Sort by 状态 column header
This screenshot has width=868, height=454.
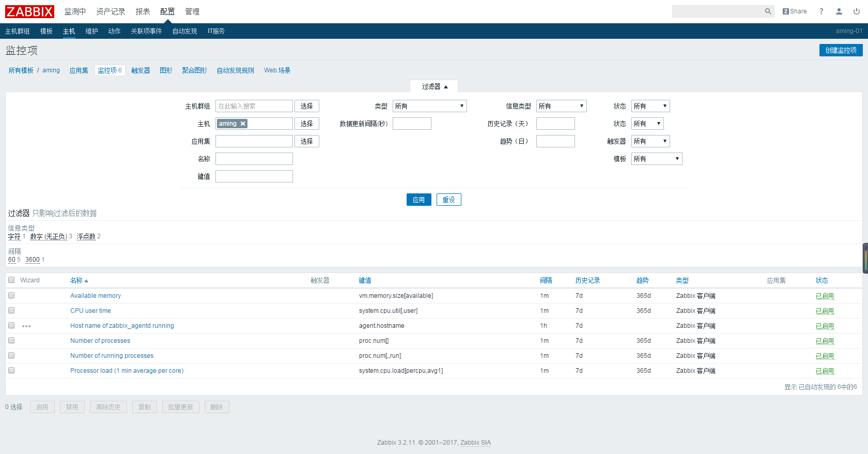pyautogui.click(x=822, y=280)
